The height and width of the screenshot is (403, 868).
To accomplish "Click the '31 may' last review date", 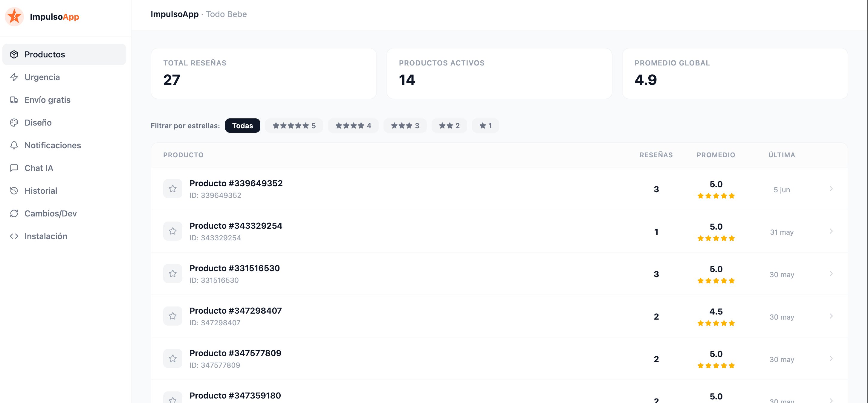I will point(782,232).
